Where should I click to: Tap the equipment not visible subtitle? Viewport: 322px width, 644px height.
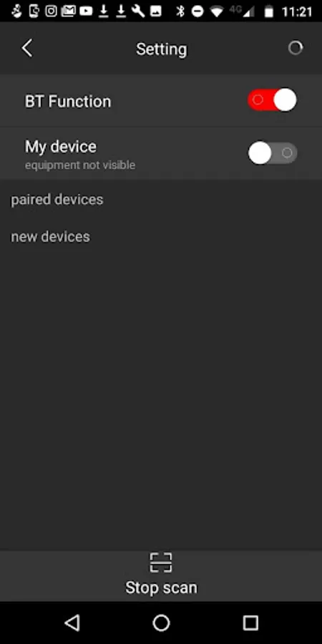80,165
